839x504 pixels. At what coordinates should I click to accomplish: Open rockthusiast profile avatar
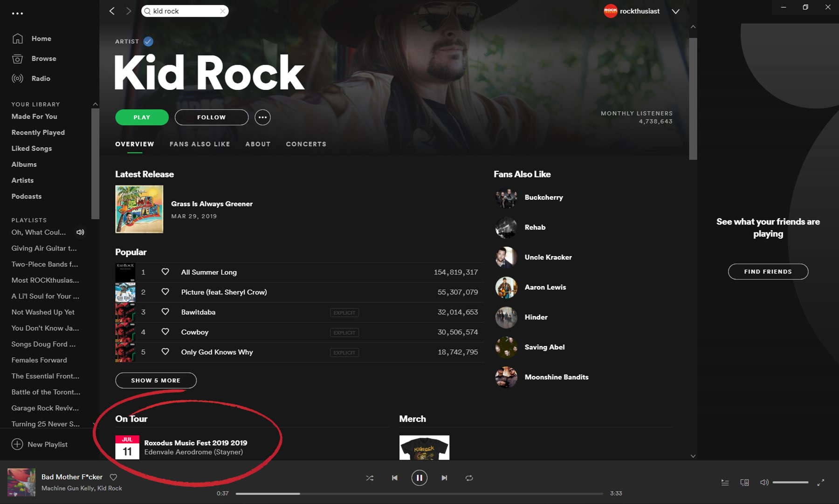tap(610, 11)
